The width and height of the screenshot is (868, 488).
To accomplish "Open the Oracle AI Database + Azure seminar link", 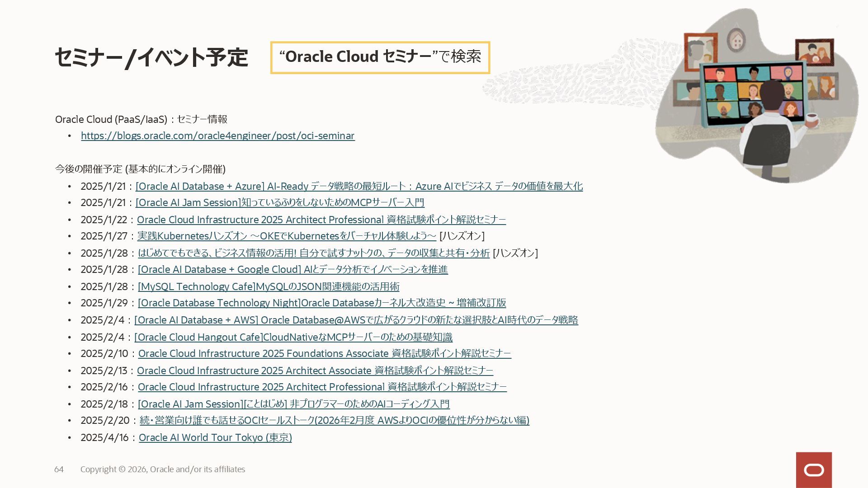I will [359, 186].
